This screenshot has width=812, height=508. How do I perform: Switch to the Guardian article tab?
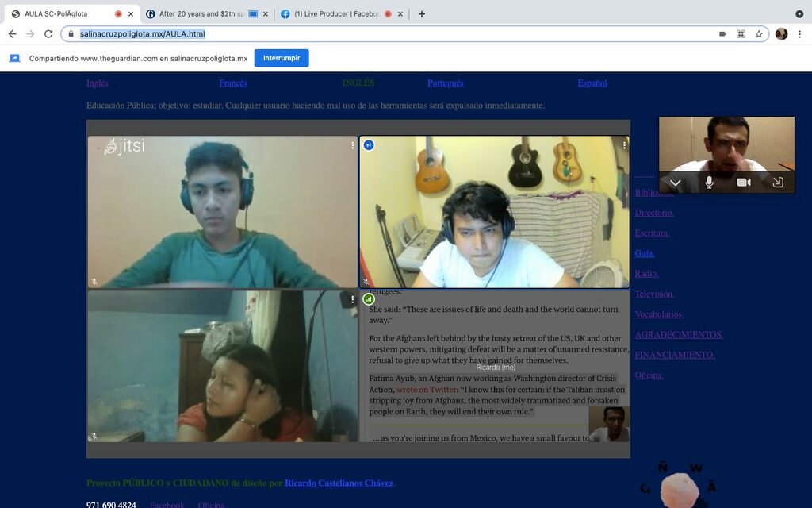(200, 13)
